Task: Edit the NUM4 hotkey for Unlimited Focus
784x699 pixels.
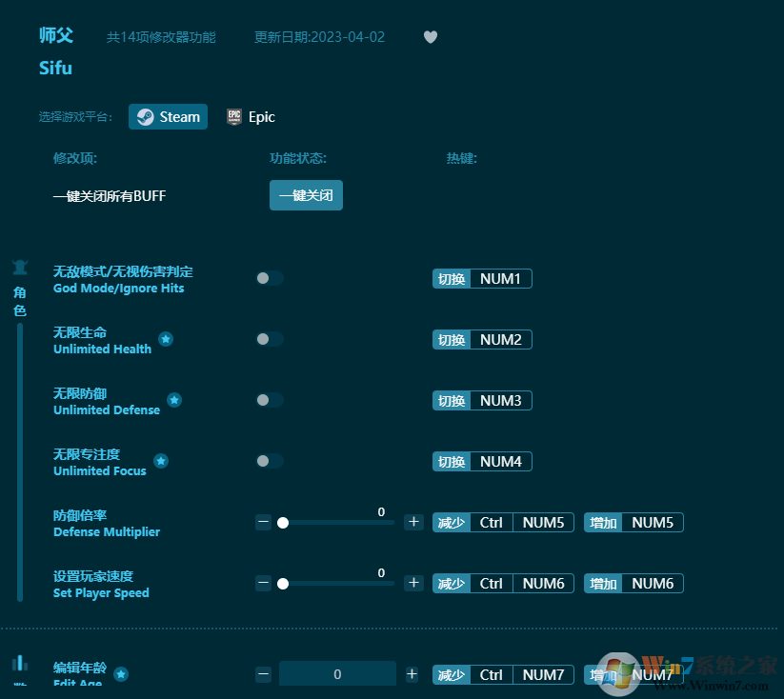Action: coord(482,462)
